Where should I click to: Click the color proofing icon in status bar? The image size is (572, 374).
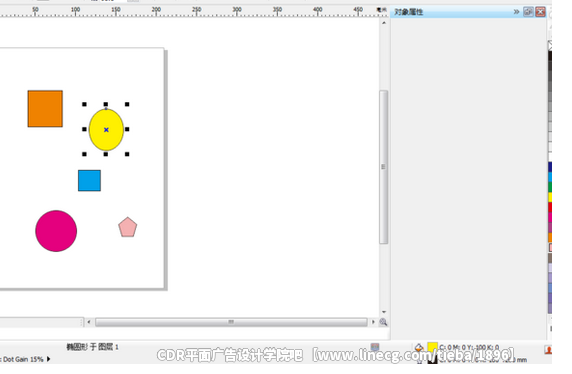pos(375,347)
